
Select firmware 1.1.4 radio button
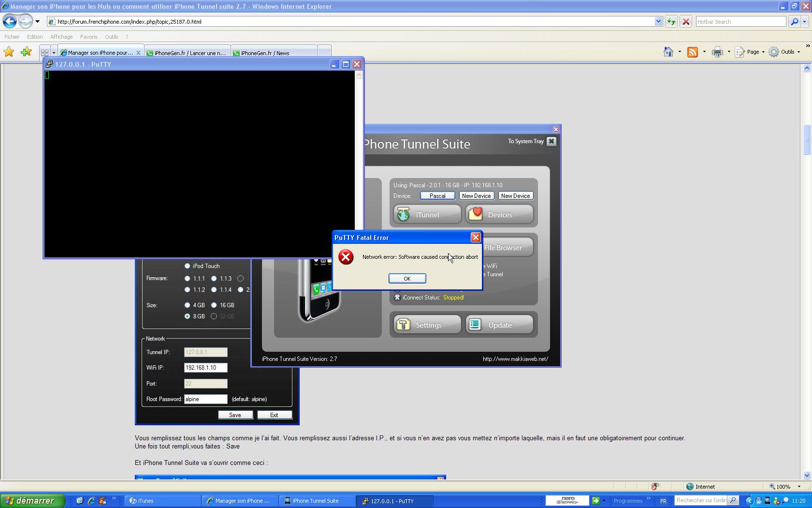pos(214,290)
